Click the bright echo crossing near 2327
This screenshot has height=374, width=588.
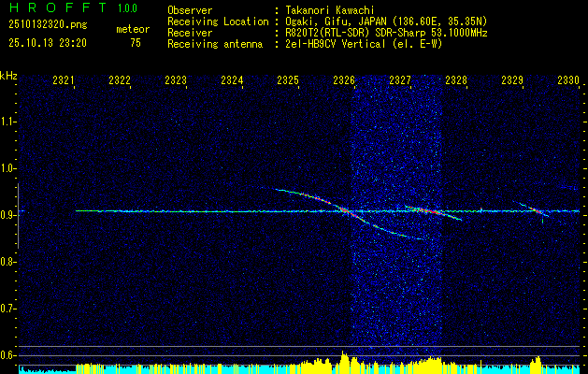click(x=433, y=212)
